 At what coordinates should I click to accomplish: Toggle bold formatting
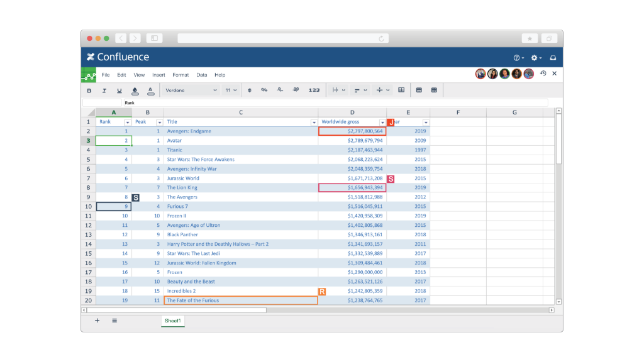pos(89,90)
